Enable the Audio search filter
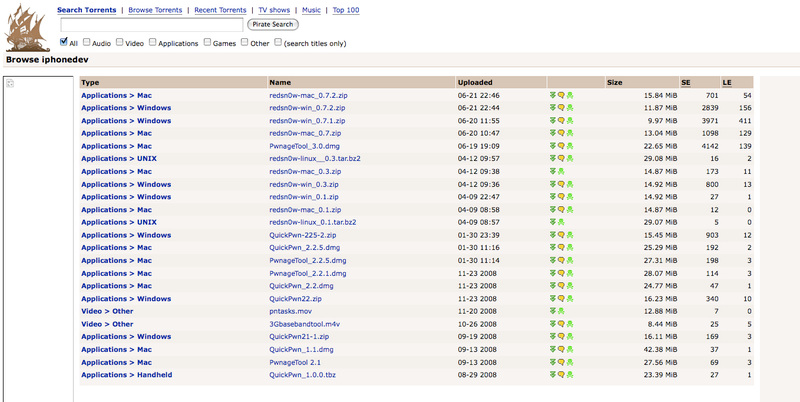This screenshot has width=800, height=402. (x=87, y=42)
